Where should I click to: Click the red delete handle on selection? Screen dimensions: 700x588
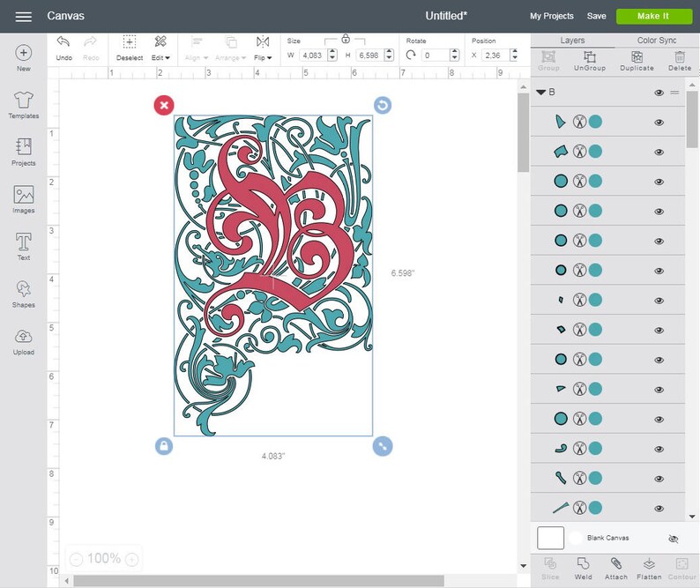(164, 106)
